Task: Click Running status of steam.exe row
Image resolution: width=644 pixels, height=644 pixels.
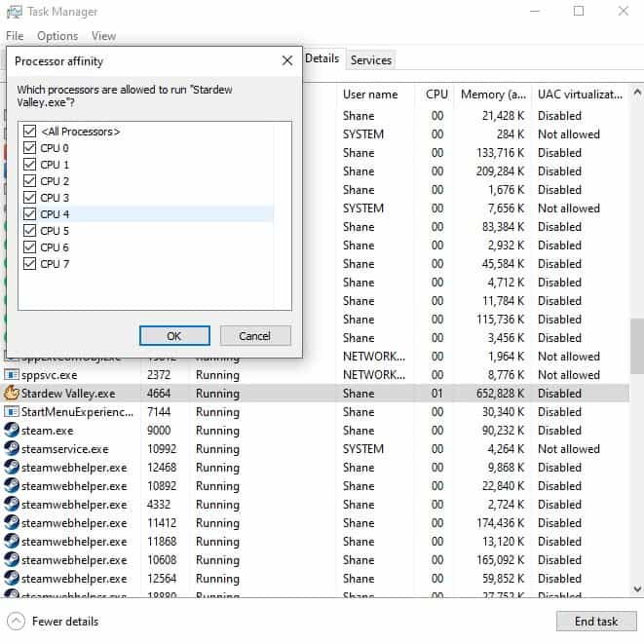Action: point(217,430)
